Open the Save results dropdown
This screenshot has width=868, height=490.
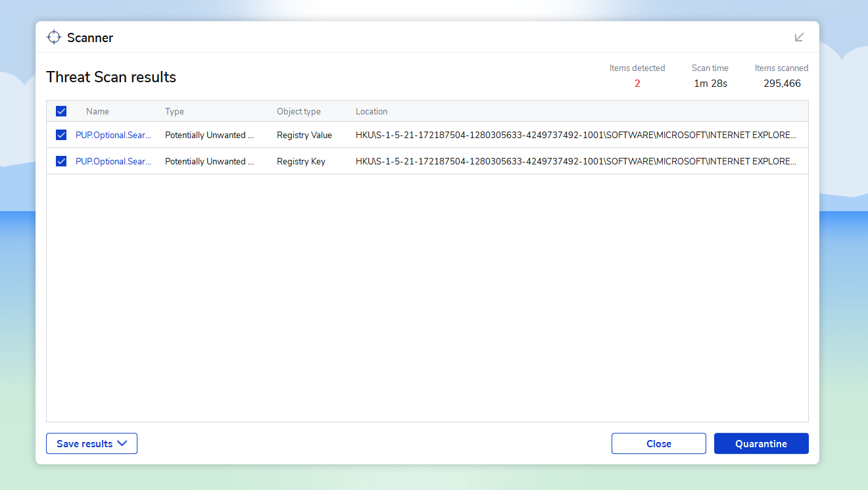(x=91, y=443)
